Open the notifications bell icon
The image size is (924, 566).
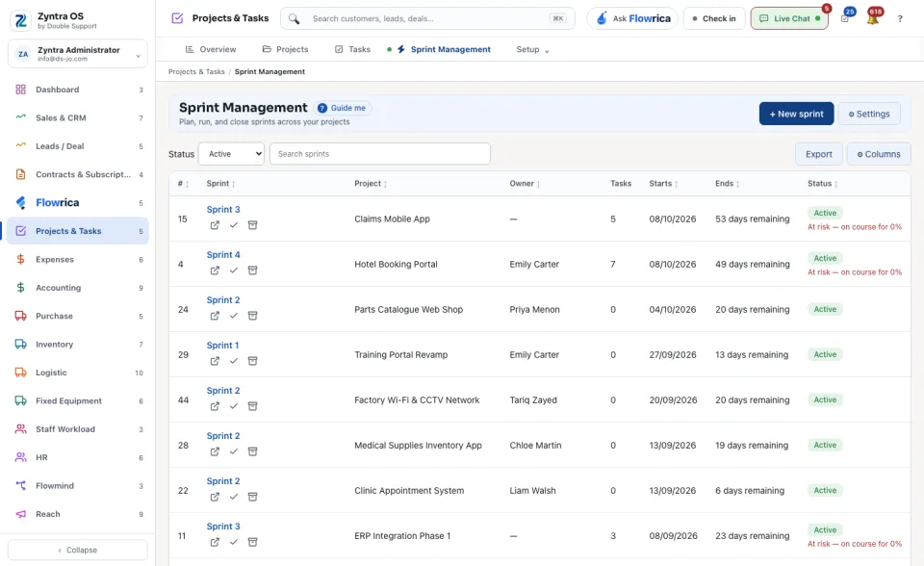[873, 19]
